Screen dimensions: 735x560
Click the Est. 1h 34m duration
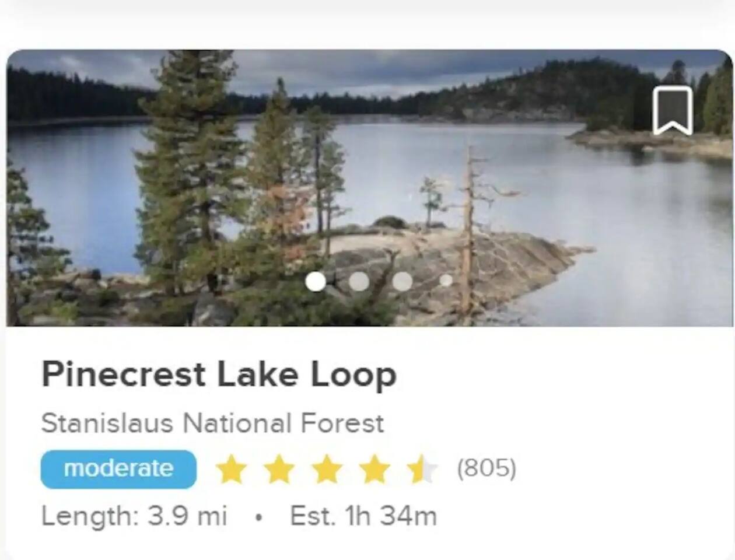[363, 516]
